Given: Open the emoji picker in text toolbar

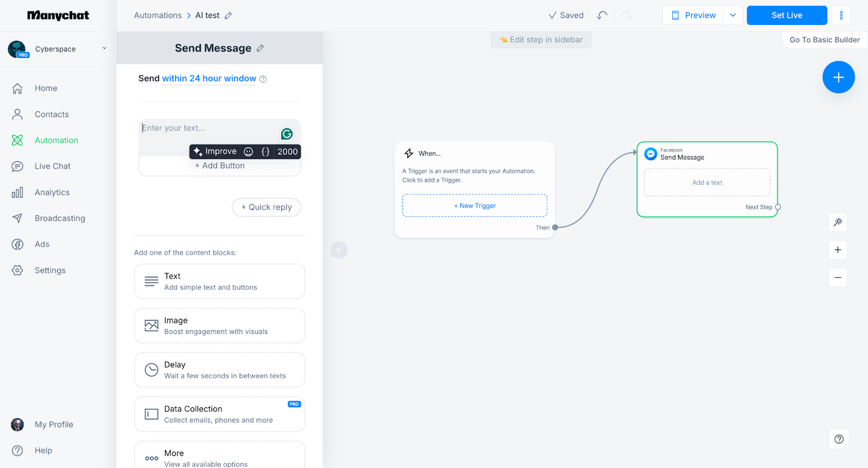Looking at the screenshot, I should [248, 152].
